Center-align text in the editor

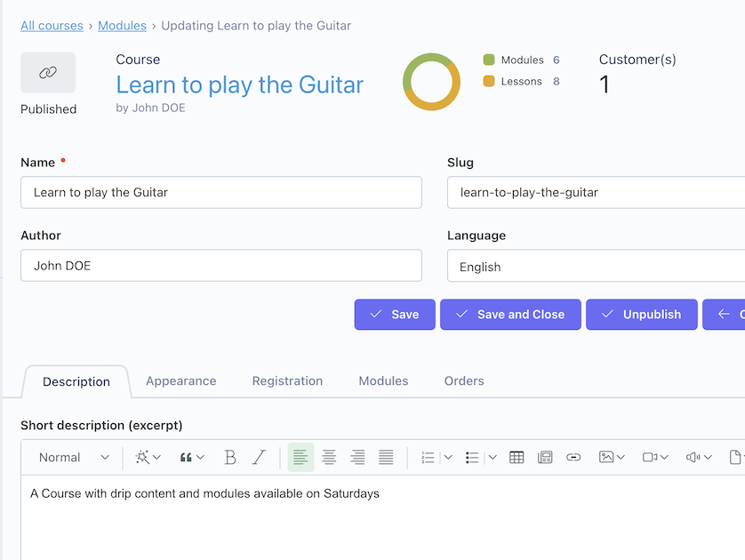click(x=329, y=457)
